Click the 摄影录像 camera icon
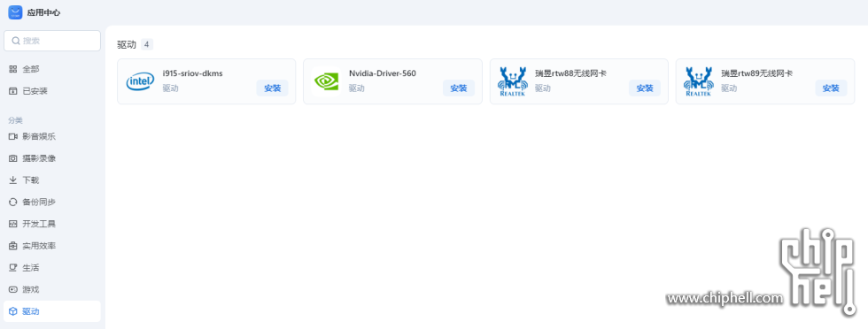 click(x=13, y=158)
